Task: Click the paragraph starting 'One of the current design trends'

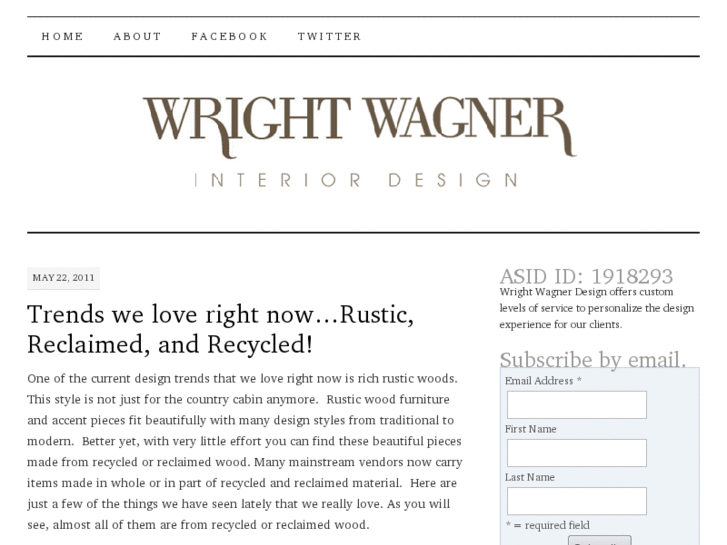Action: tap(245, 451)
